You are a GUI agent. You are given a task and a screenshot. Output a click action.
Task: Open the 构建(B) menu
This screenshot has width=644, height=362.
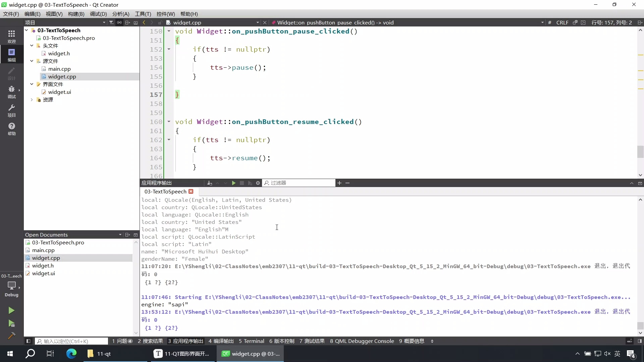76,14
